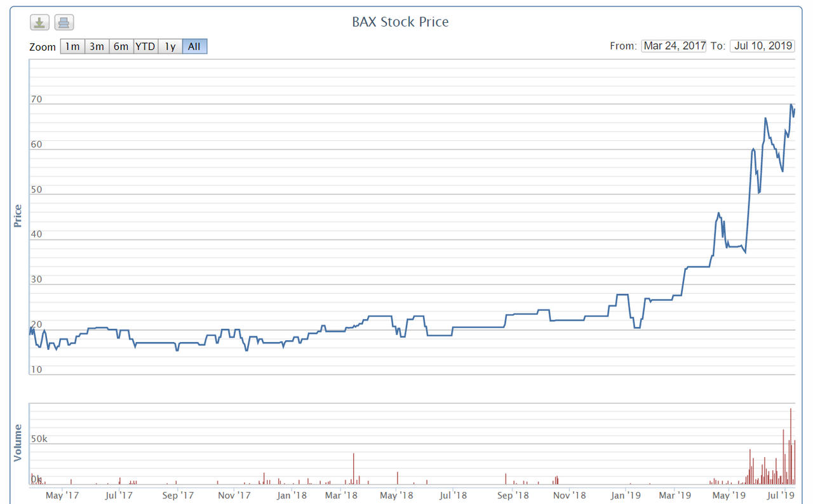Click the Sep '17 date label

click(x=178, y=494)
